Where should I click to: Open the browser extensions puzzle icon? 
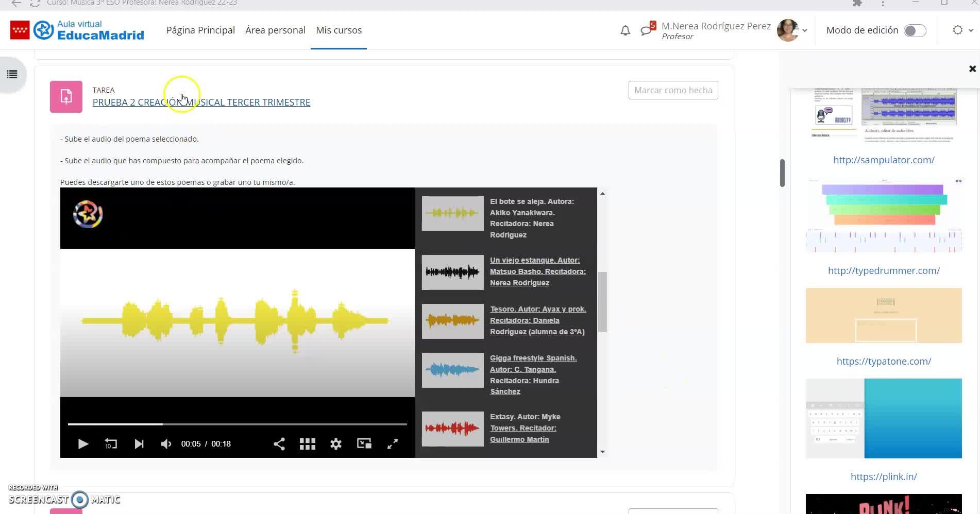click(857, 3)
